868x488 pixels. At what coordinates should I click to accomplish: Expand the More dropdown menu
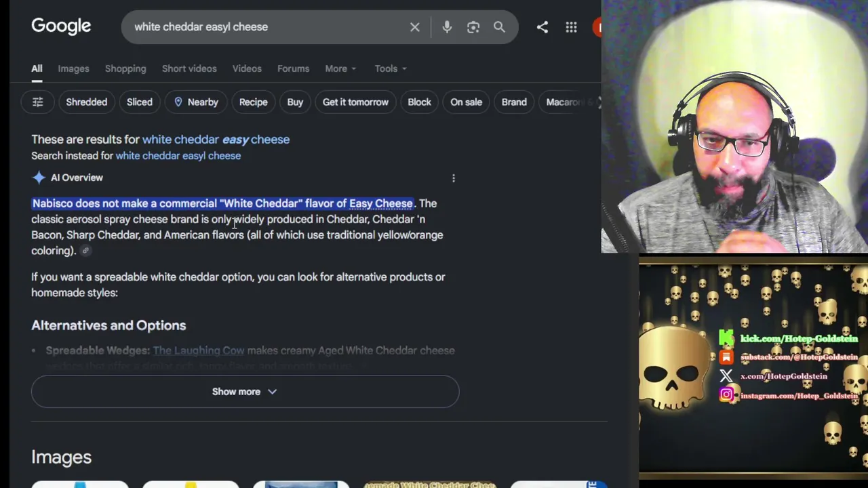tap(340, 68)
